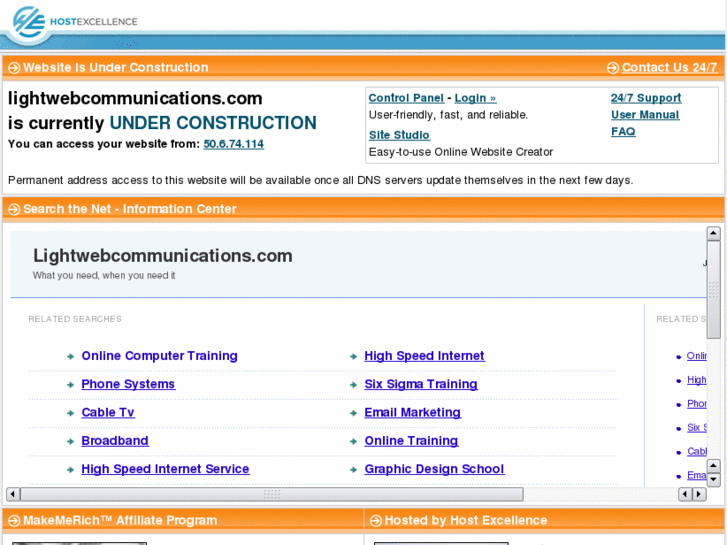This screenshot has width=727, height=545.
Task: Click the horizontal scrollbar thumb
Action: pos(272,494)
